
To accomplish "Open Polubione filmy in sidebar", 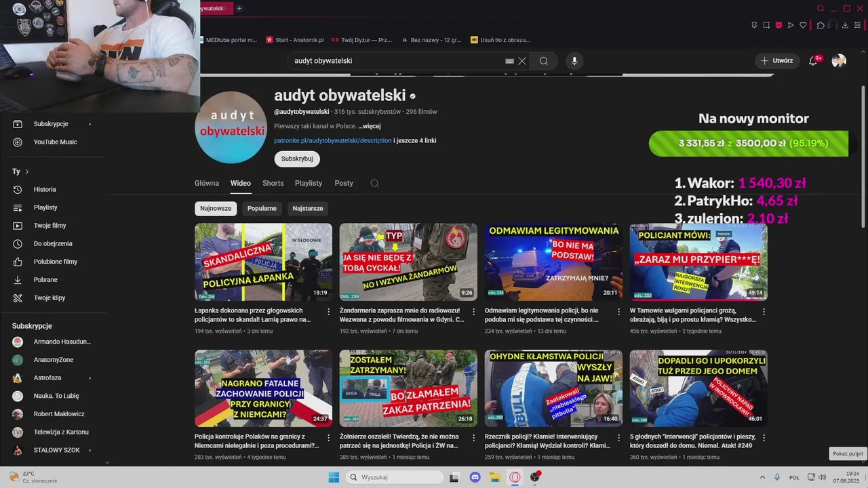I will (x=54, y=262).
